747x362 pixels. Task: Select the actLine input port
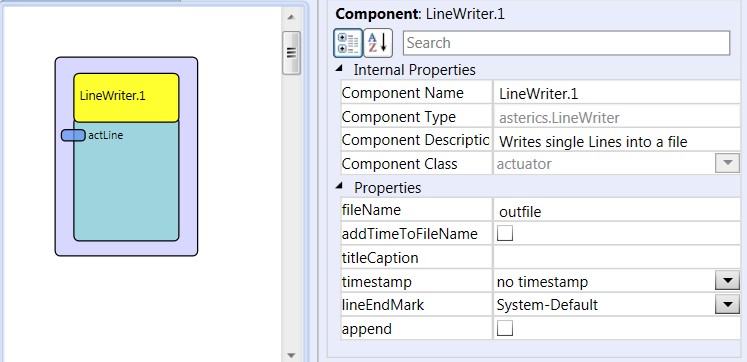pyautogui.click(x=73, y=135)
